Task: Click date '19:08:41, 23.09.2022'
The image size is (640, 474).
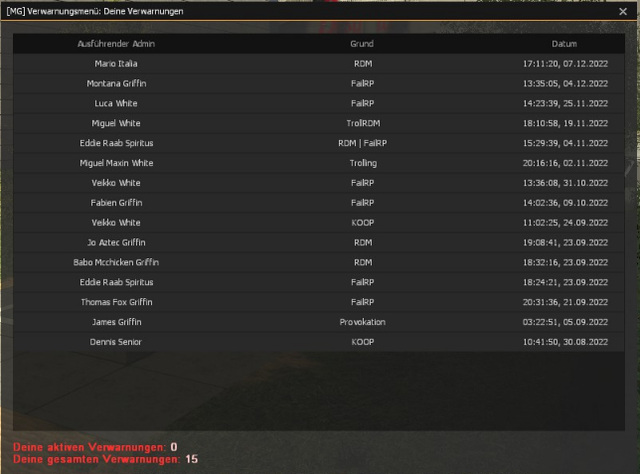Action: pos(565,243)
